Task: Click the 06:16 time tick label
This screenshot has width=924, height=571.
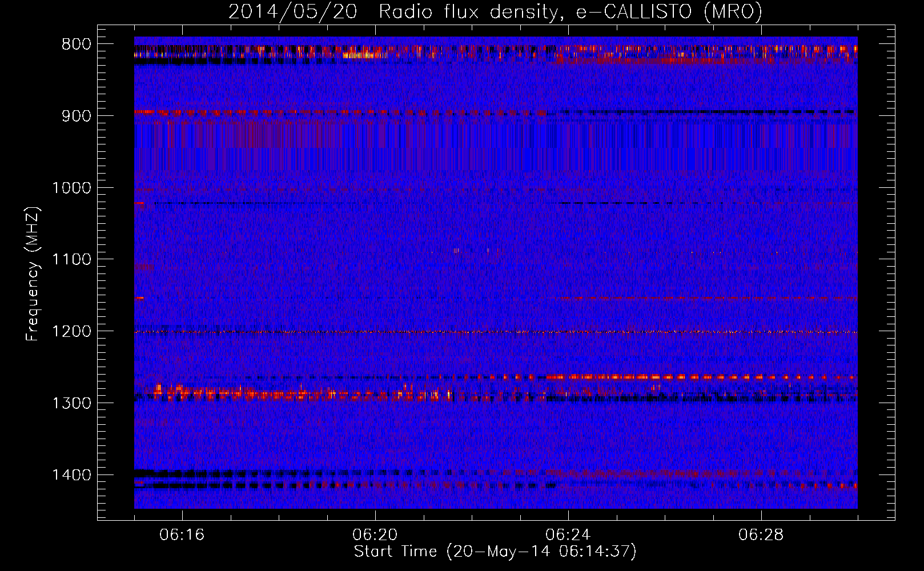Action: point(182,535)
